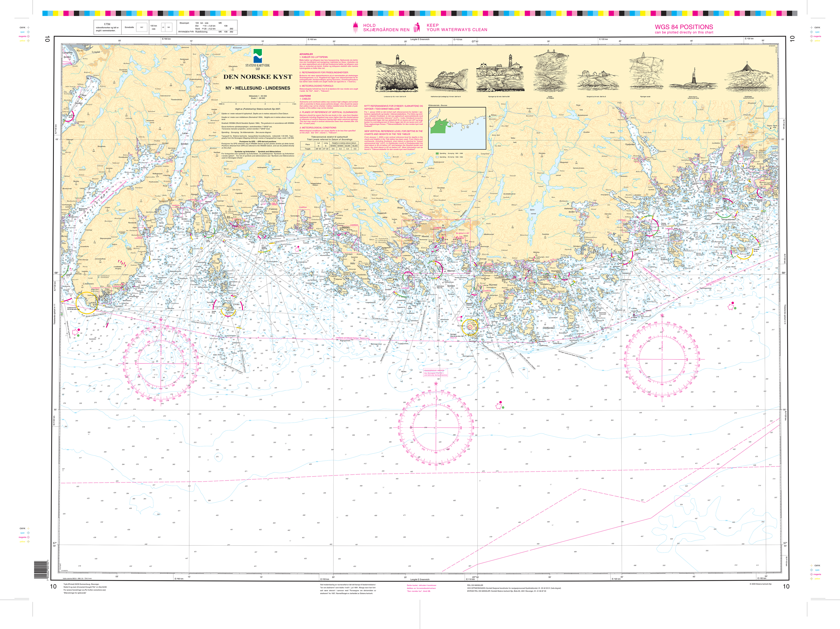Click the green Sjømåling 1981-1989 legend swatch
This screenshot has width=840, height=629.
click(x=438, y=153)
